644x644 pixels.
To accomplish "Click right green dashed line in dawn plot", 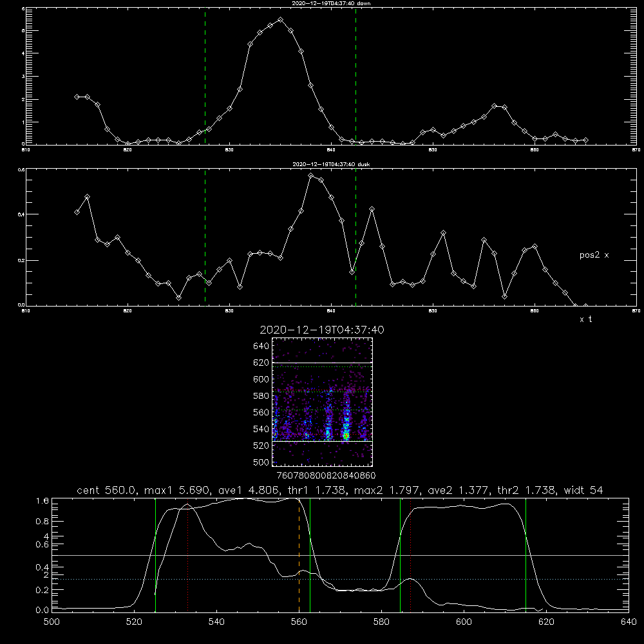I will click(x=355, y=76).
